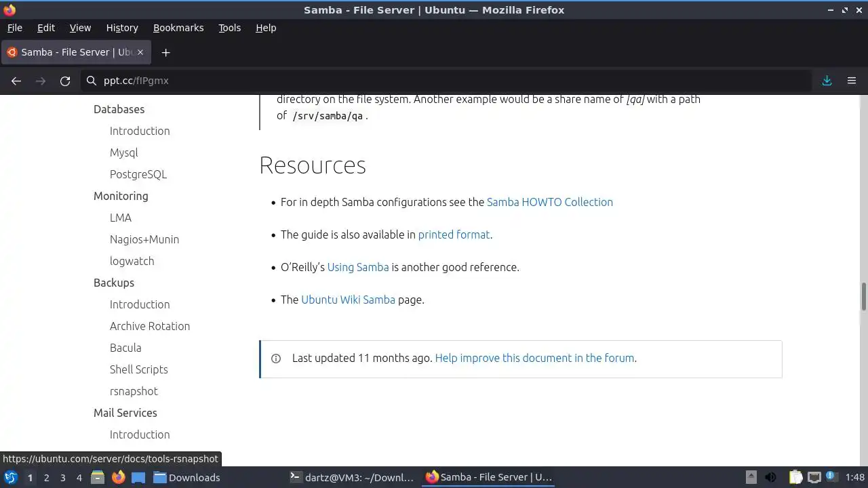
Task: Select the Samba - File Server browser tab
Action: coord(76,52)
